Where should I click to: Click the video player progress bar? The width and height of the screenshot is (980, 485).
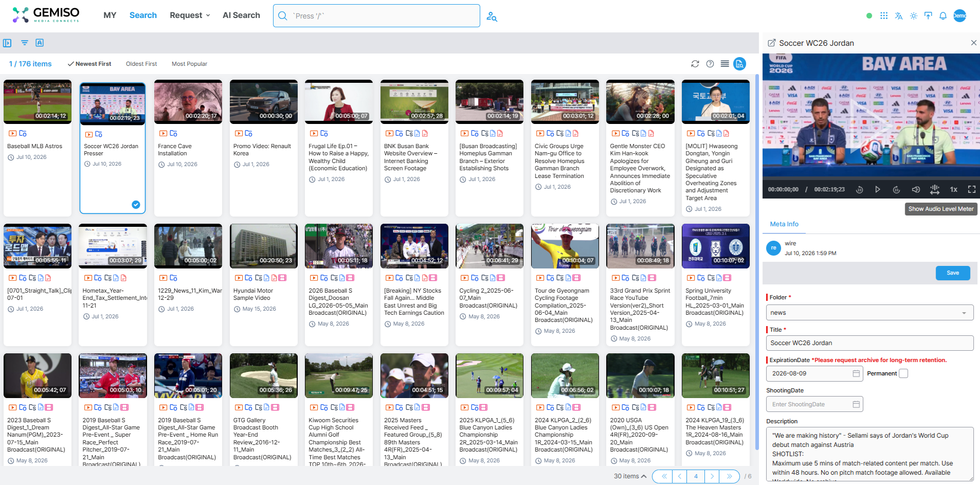(871, 178)
